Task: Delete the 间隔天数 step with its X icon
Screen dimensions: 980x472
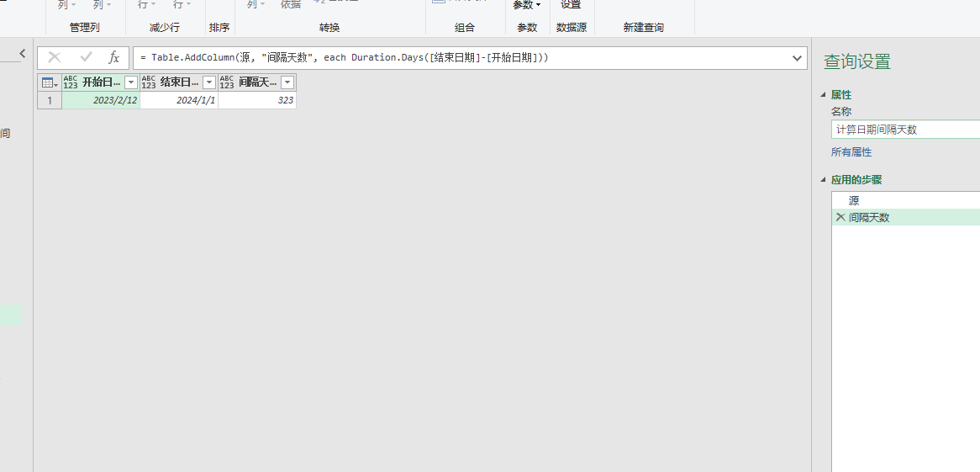Action: click(x=840, y=217)
